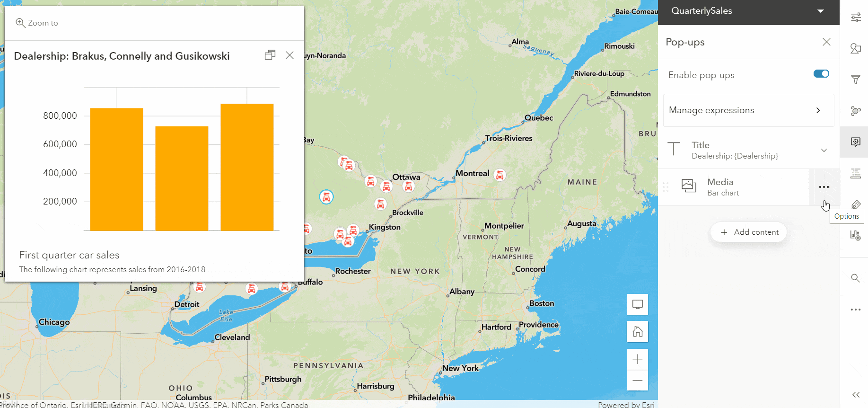Click Zoom to in the pop-up
This screenshot has width=868, height=408.
point(37,23)
